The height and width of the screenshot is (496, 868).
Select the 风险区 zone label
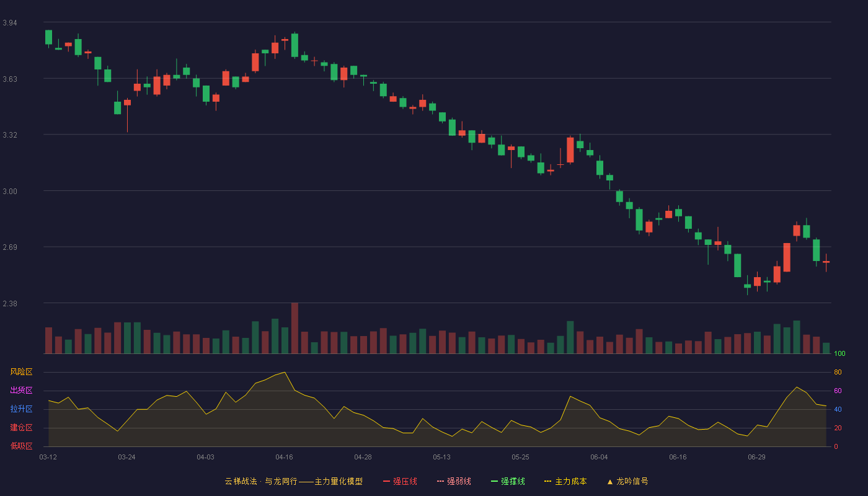click(x=21, y=372)
